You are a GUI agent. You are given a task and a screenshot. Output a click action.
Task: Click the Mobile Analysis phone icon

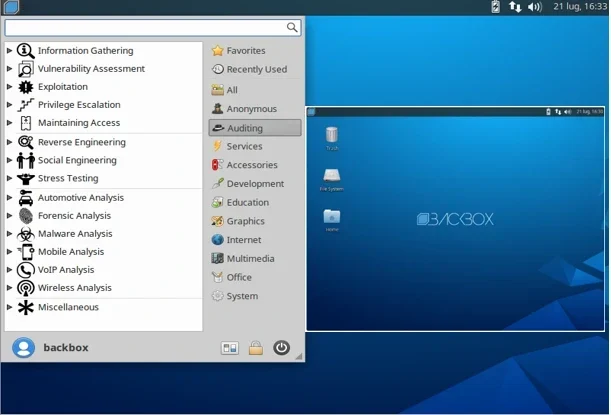[26, 252]
